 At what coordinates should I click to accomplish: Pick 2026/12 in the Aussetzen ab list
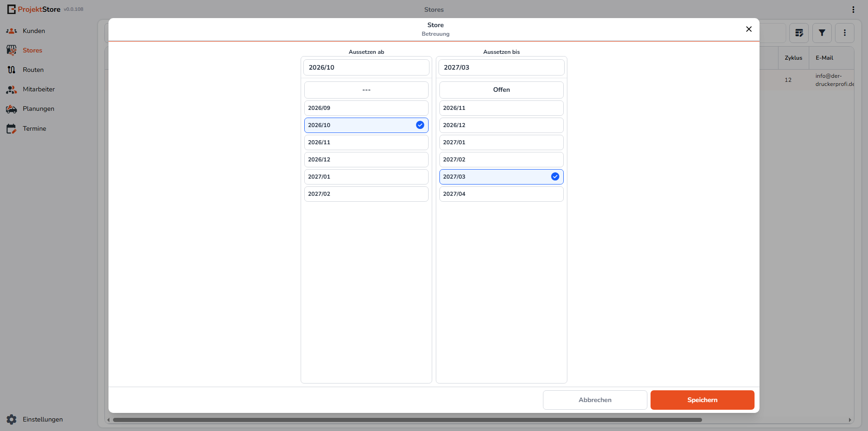[x=366, y=160]
